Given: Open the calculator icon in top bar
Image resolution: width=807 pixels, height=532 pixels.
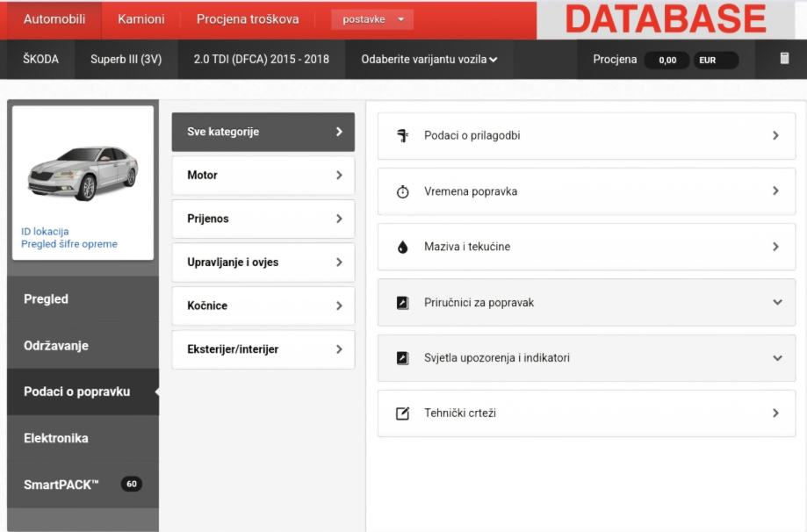Looking at the screenshot, I should [x=784, y=59].
